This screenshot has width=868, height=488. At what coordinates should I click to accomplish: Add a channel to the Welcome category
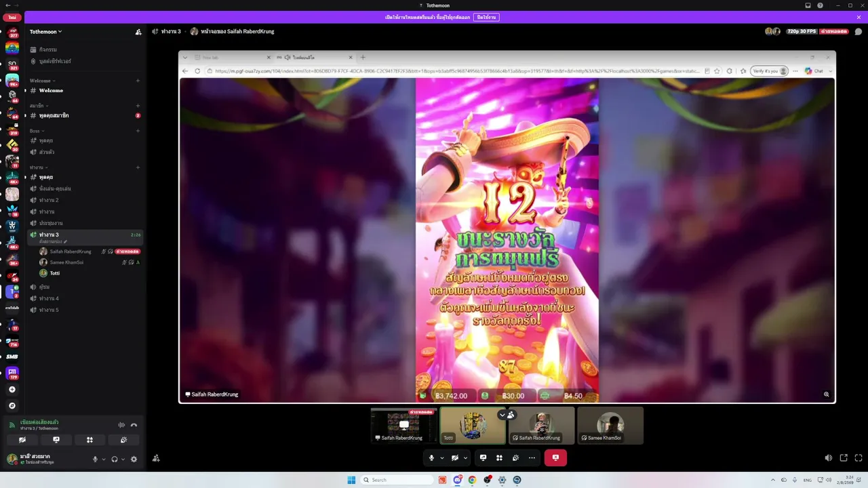click(x=138, y=81)
